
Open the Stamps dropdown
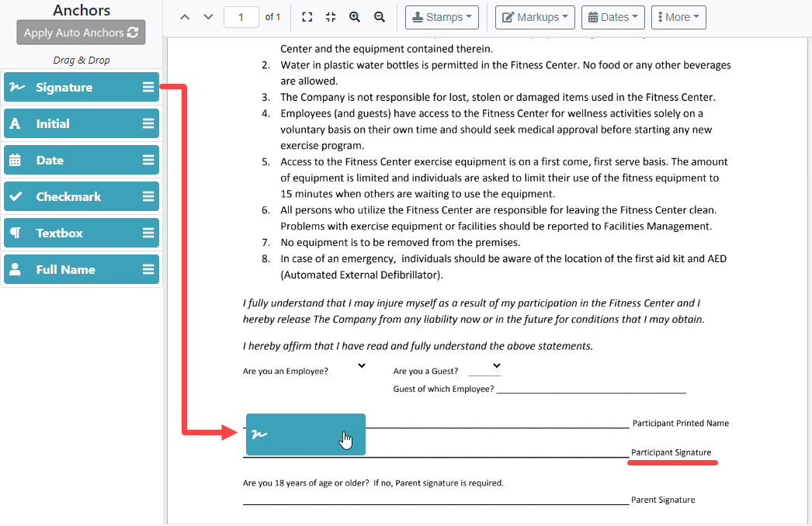tap(441, 16)
